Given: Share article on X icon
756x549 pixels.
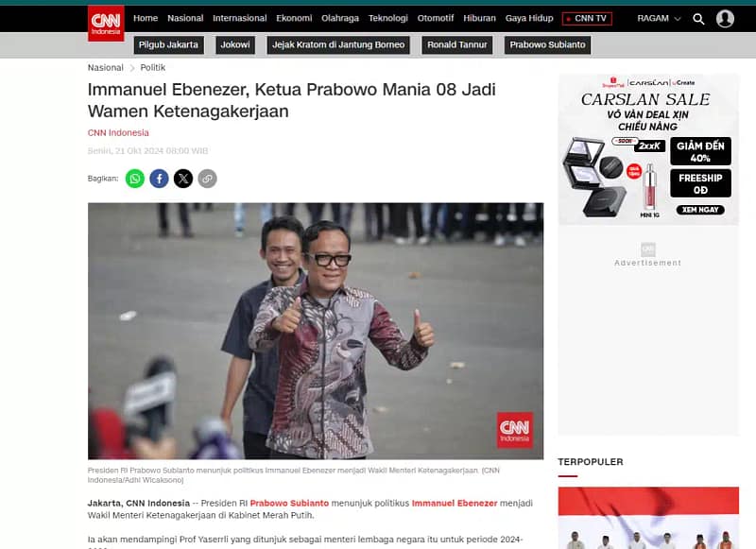Looking at the screenshot, I should click(x=183, y=179).
